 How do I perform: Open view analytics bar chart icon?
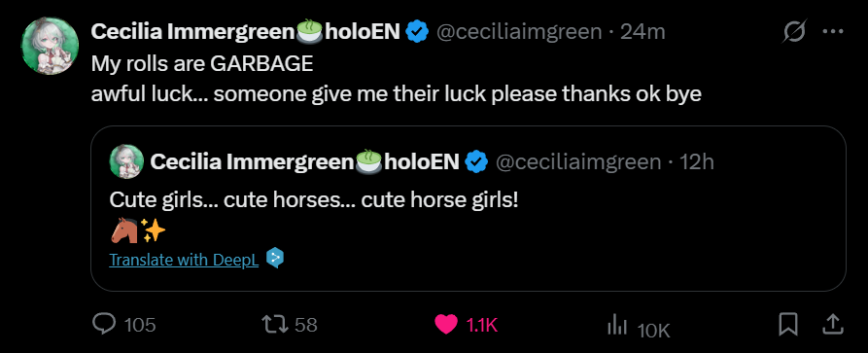(616, 325)
